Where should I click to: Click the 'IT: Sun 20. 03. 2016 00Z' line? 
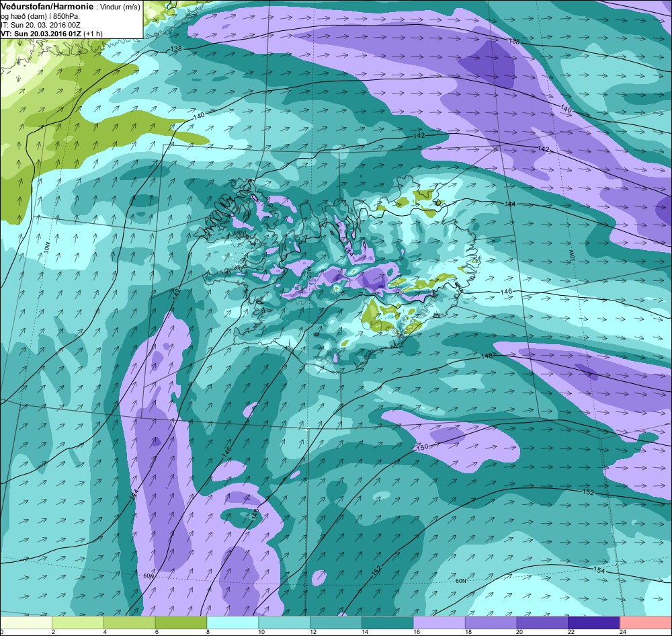pos(41,25)
